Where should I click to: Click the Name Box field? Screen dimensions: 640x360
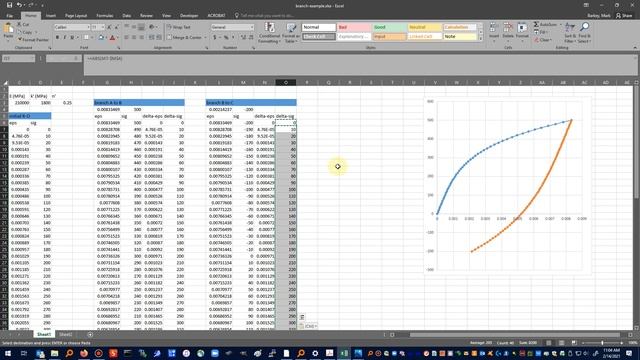click(x=18, y=58)
